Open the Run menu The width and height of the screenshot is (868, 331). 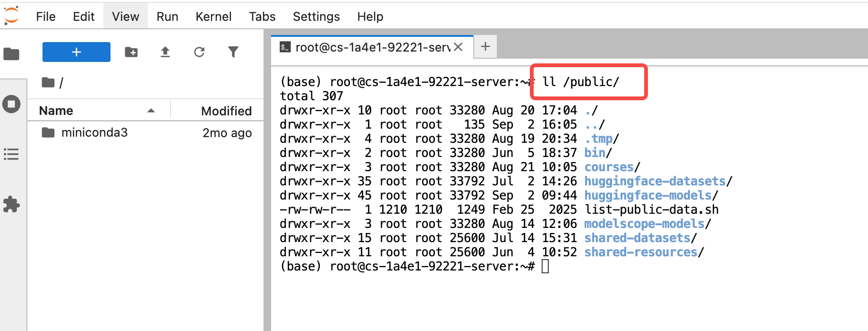167,17
